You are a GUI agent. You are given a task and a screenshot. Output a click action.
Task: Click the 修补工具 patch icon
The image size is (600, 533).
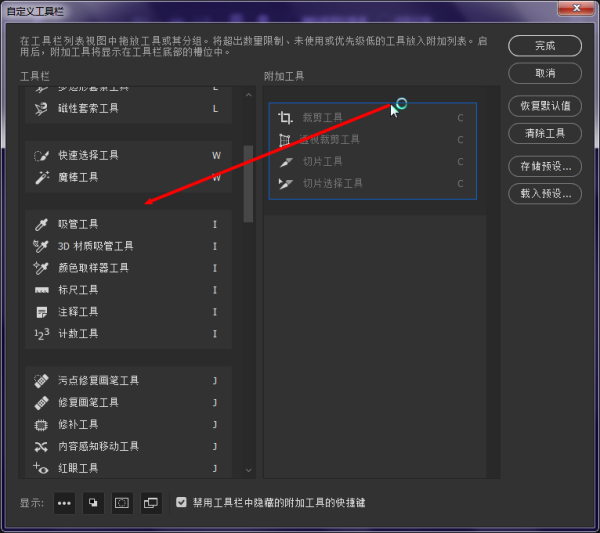[41, 425]
